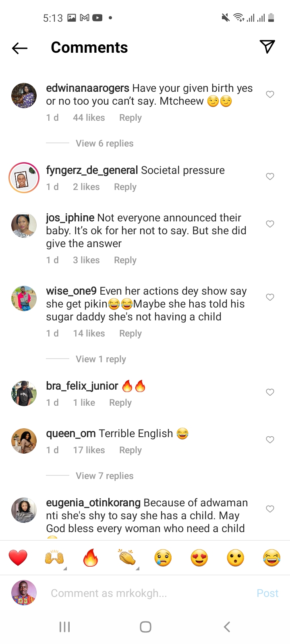Insert the crying face emoji
The width and height of the screenshot is (290, 644).
163,558
